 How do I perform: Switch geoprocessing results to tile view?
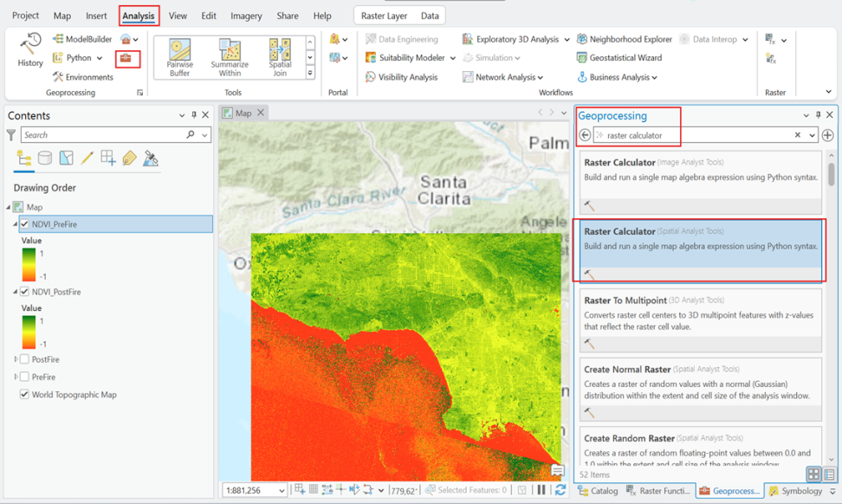click(x=813, y=475)
